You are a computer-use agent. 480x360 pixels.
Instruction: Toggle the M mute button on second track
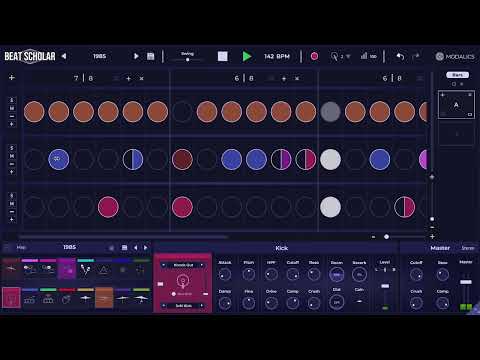click(x=12, y=156)
